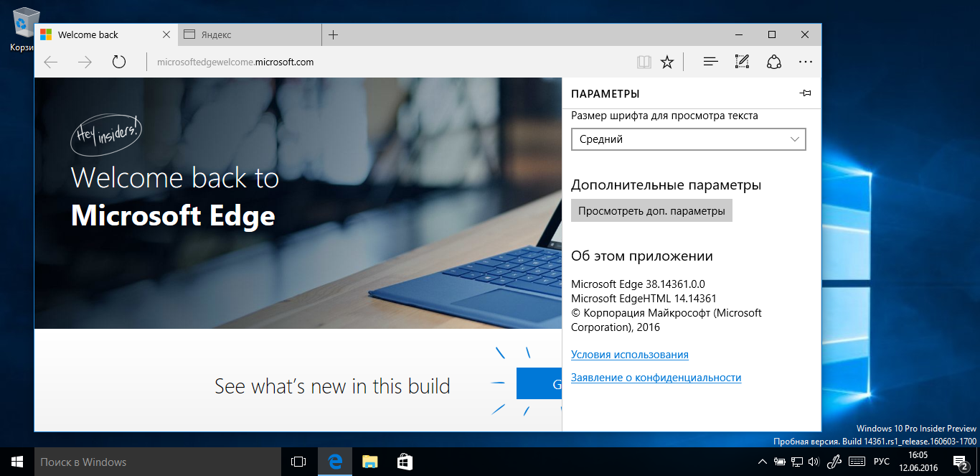The width and height of the screenshot is (980, 476).
Task: Open the Share icon in Edge toolbar
Action: (774, 62)
